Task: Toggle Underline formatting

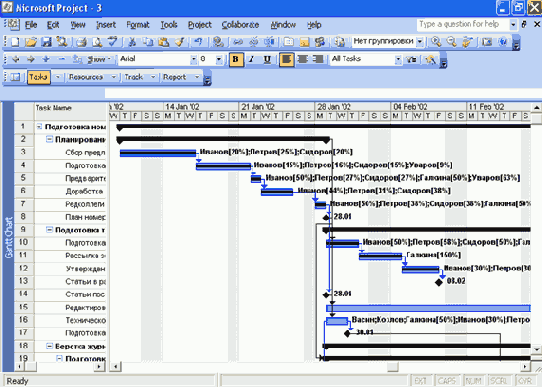Action: tap(267, 59)
